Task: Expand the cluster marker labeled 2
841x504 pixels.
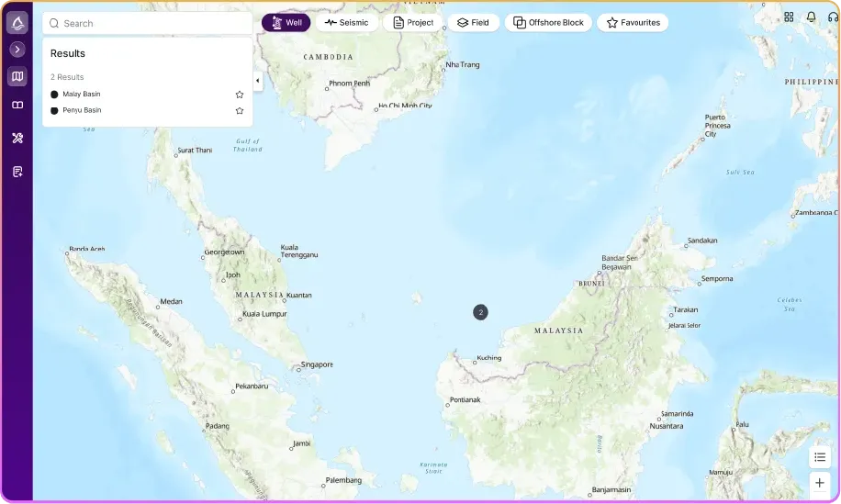Action: coord(480,312)
